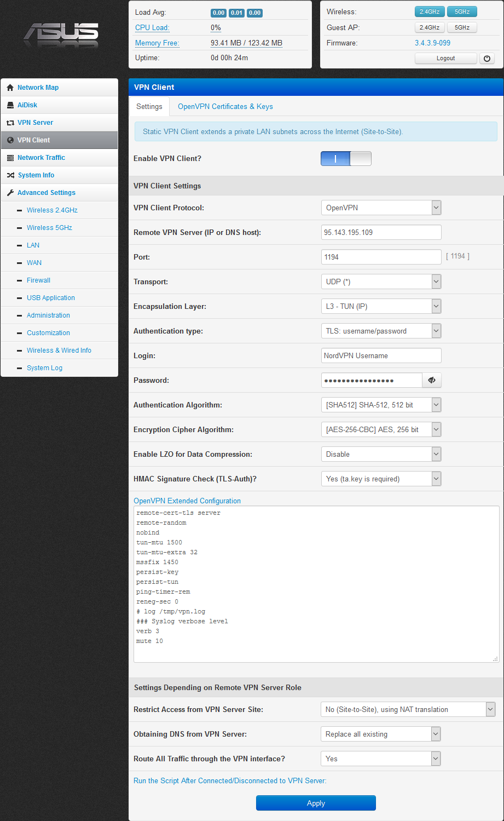This screenshot has height=821, width=504.
Task: Expand the Encryption Cipher Algorithm dropdown
Action: [381, 429]
